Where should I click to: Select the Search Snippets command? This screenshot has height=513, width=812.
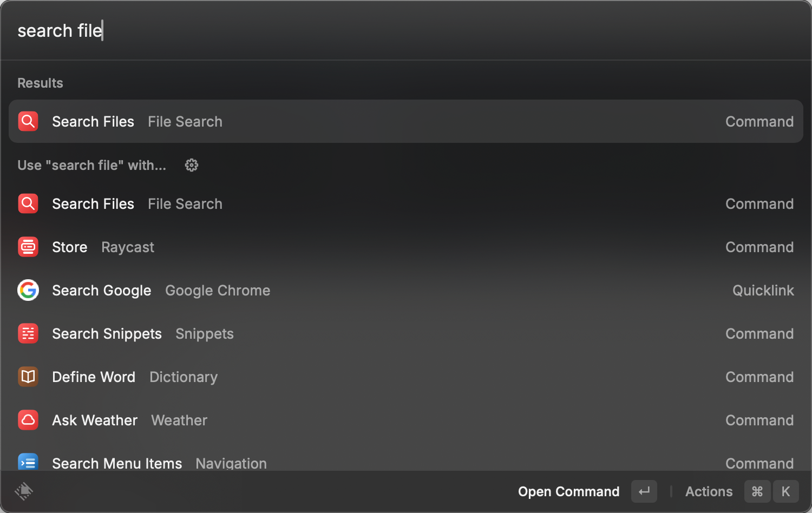point(406,333)
